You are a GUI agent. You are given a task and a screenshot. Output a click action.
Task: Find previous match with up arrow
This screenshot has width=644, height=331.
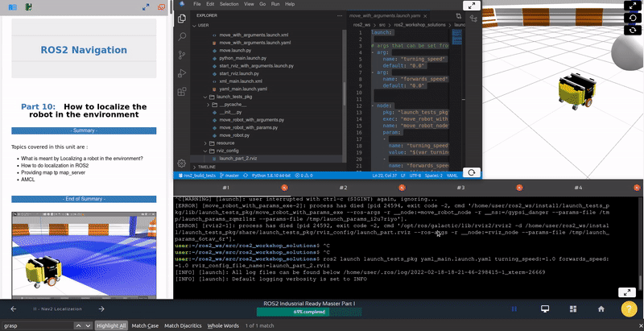[x=79, y=325]
